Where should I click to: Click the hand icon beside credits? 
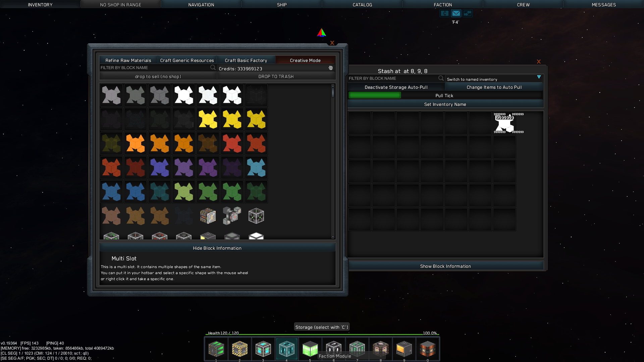(330, 68)
